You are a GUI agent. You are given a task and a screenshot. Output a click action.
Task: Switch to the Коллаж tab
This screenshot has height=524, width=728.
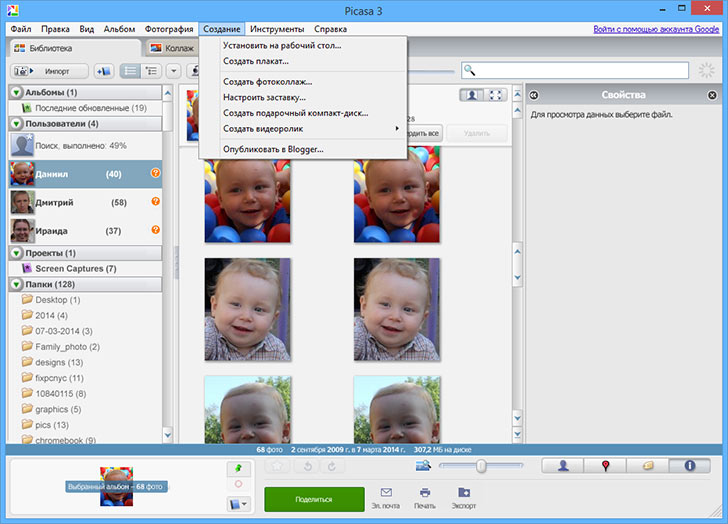pyautogui.click(x=173, y=48)
